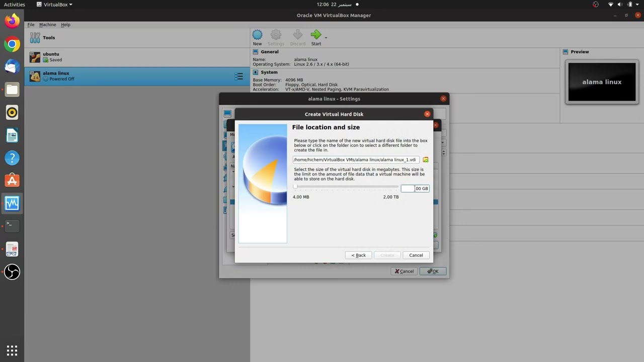Viewport: 644px width, 362px height.
Task: Click the New machine toolbar icon
Action: click(x=257, y=37)
